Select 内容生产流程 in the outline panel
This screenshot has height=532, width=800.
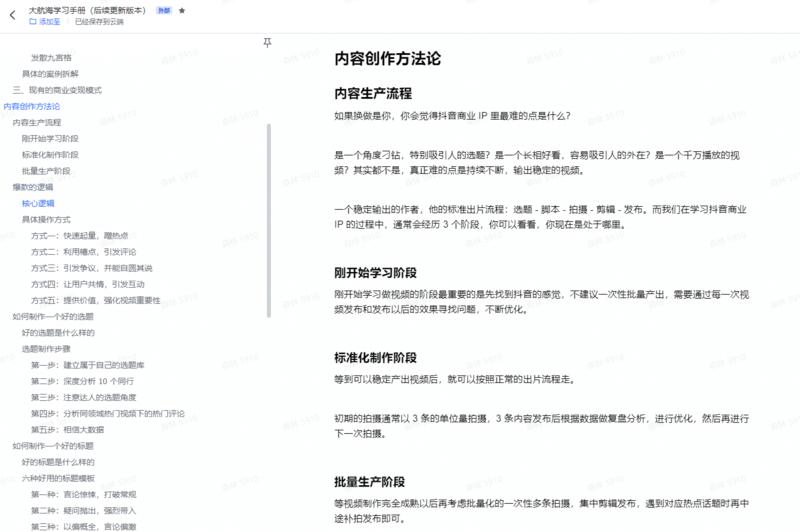point(37,122)
